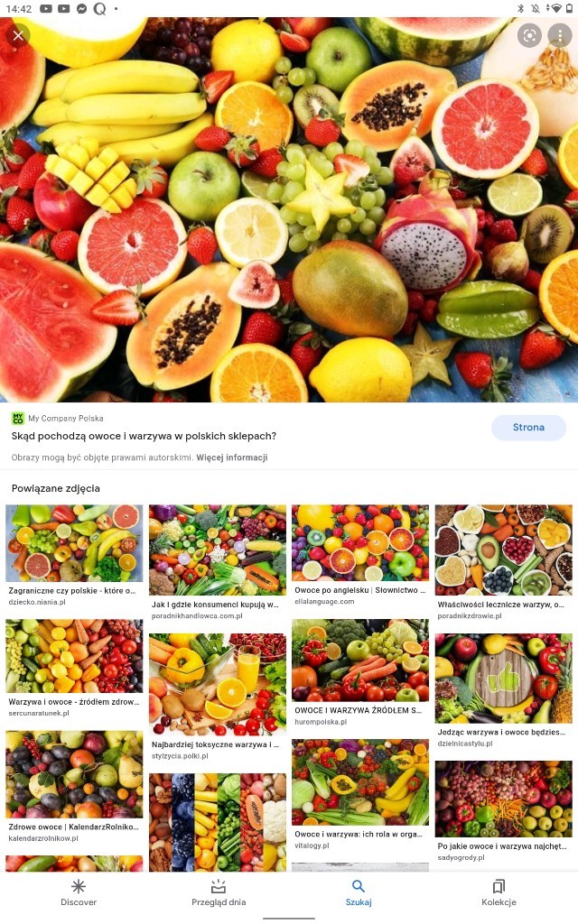This screenshot has height=924, width=578.
Task: Open the Discover tab
Action: tap(79, 892)
